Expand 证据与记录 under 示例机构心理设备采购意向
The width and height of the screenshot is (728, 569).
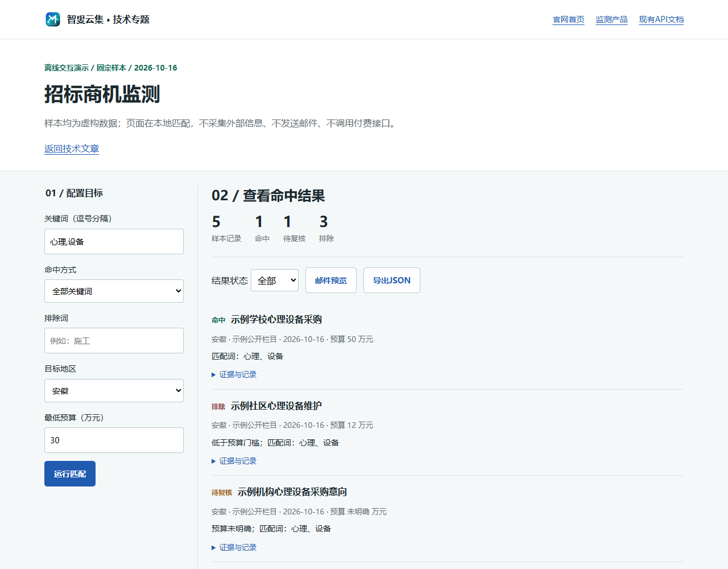pos(234,547)
